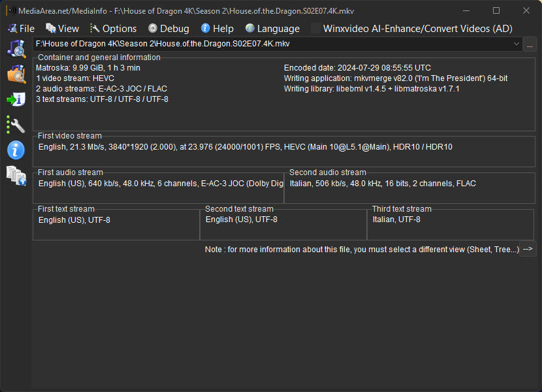This screenshot has width=542, height=392.
Task: Click the 'Writing library: libebml v1.4.5' line
Action: click(x=372, y=89)
